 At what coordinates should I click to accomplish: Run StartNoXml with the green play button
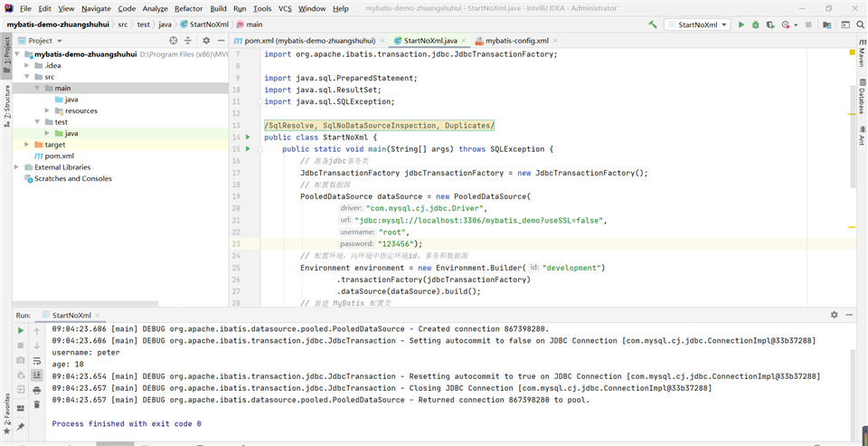click(x=741, y=25)
